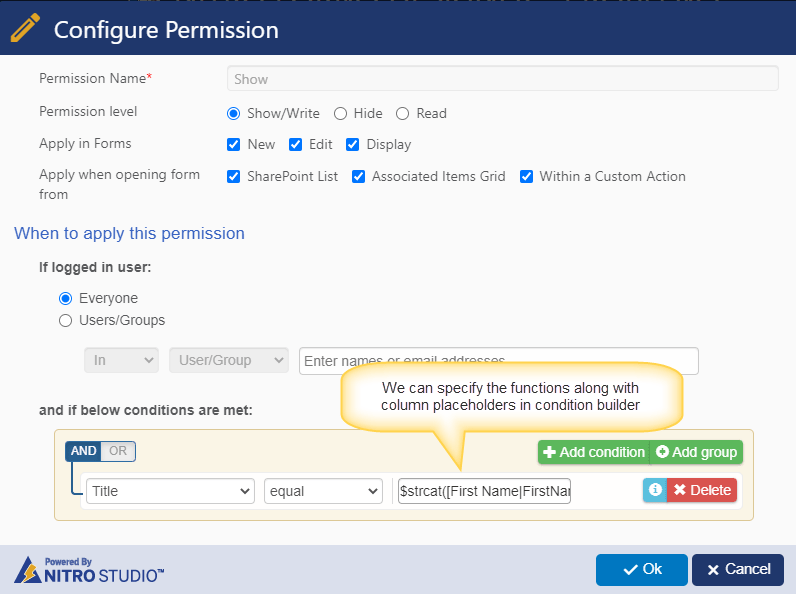Click the $strcat condition value field
This screenshot has width=796, height=594.
tap(484, 491)
